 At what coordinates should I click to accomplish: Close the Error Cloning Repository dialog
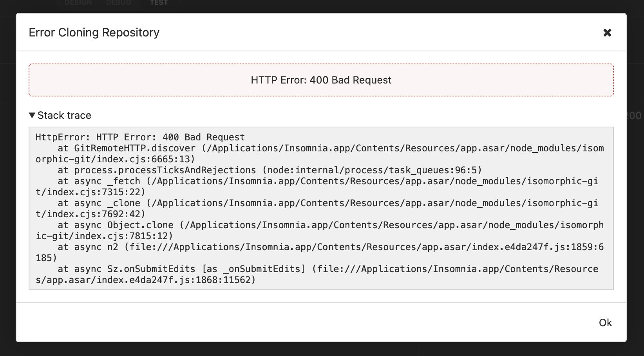point(607,33)
